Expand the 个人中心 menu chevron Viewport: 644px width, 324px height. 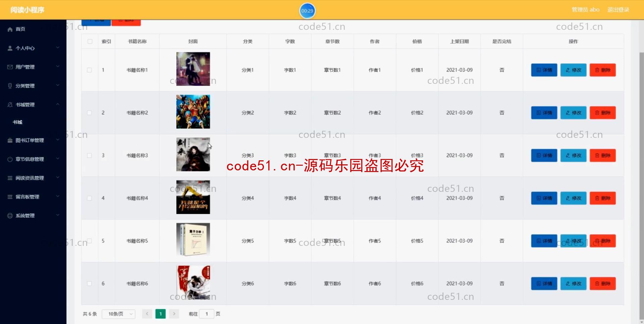(x=58, y=48)
